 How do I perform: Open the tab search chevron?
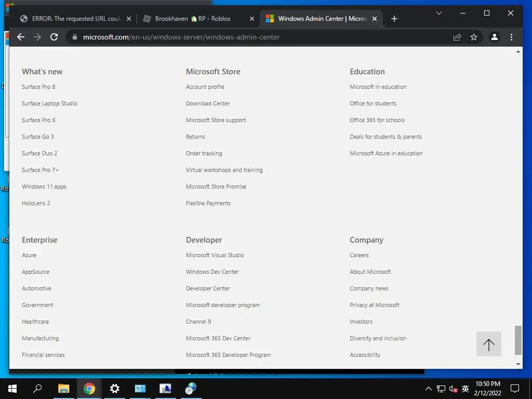[x=438, y=13]
